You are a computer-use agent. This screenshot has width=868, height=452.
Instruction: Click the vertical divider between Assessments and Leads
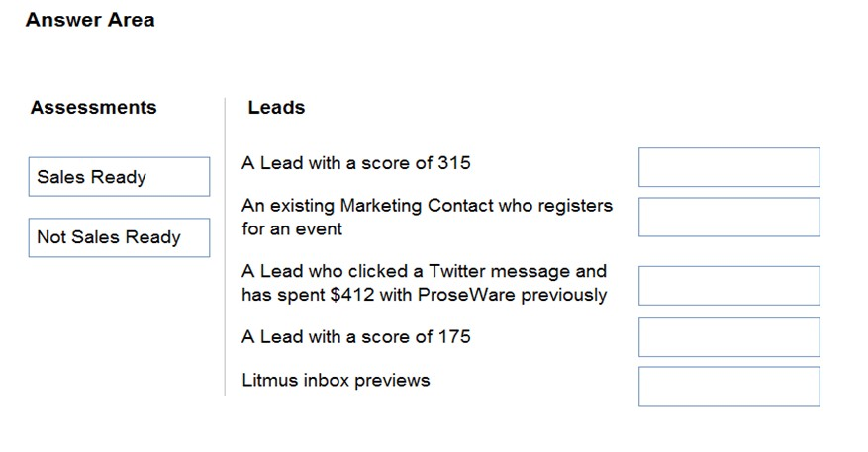coord(225,246)
